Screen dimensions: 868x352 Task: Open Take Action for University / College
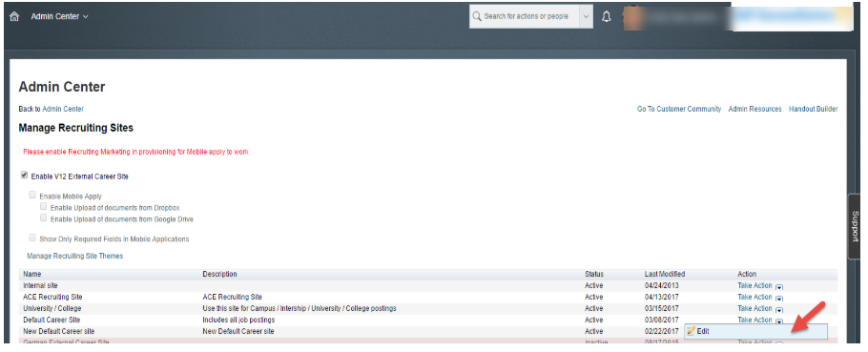(x=760, y=308)
